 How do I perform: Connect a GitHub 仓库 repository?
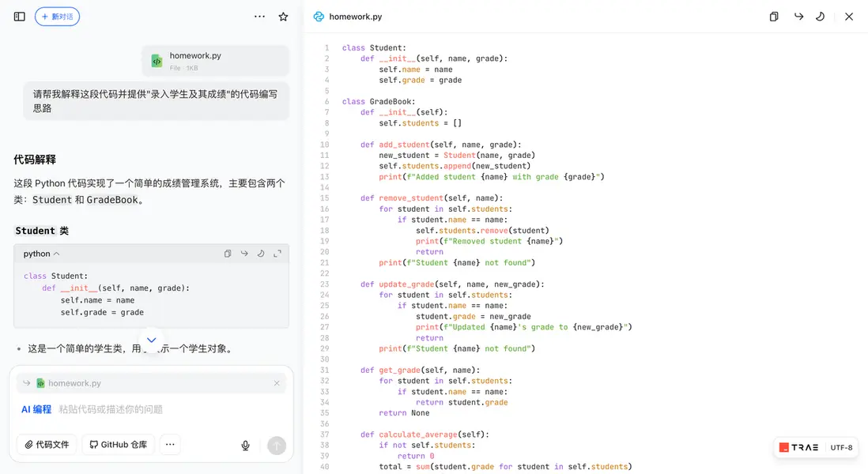(x=118, y=445)
